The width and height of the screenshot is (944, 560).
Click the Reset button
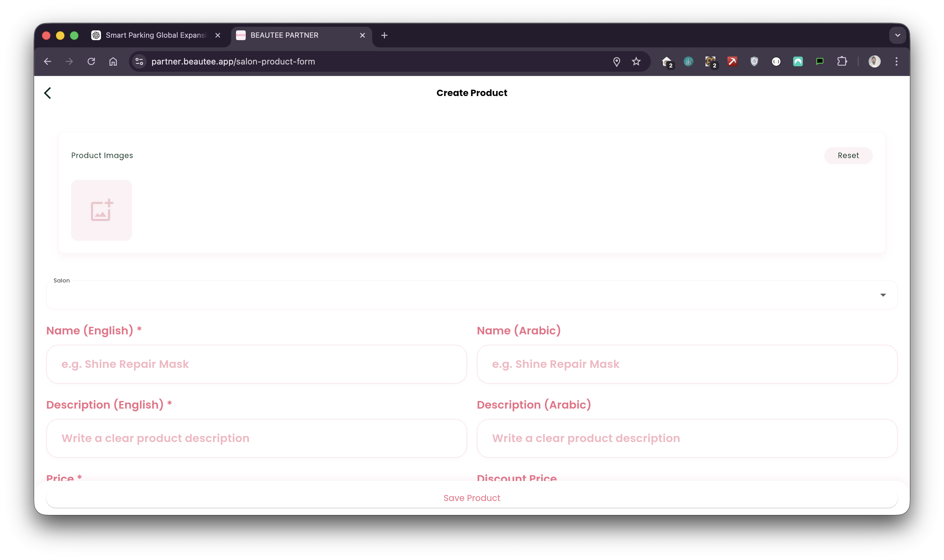(x=848, y=155)
